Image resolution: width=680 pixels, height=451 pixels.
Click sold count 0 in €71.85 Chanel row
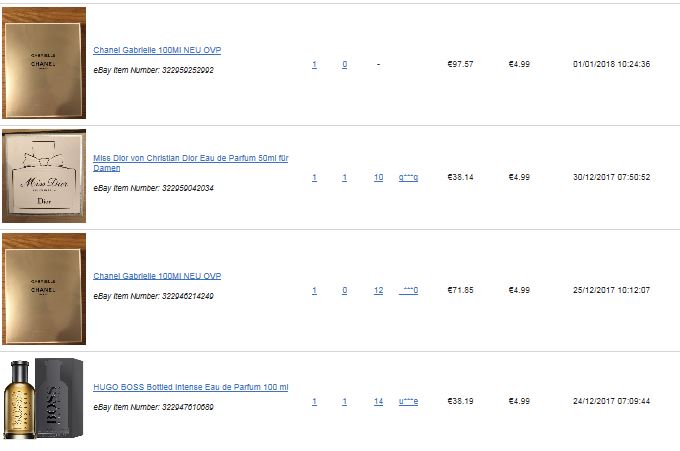tap(344, 290)
